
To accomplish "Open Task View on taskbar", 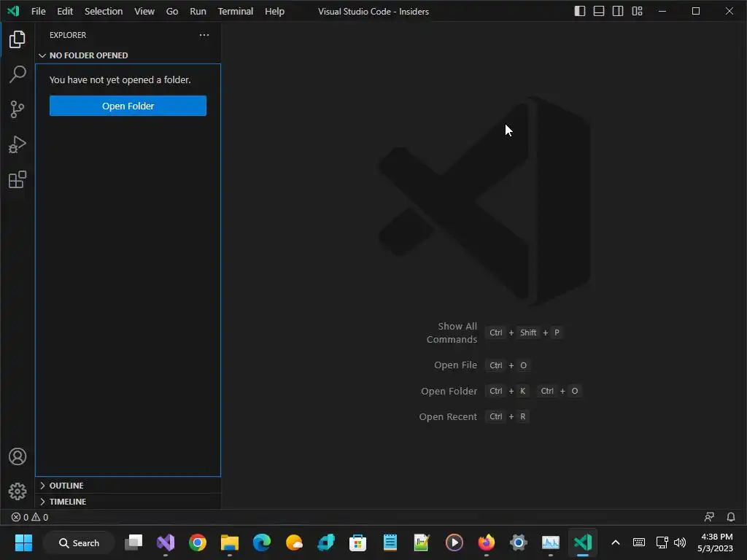I will point(133,542).
